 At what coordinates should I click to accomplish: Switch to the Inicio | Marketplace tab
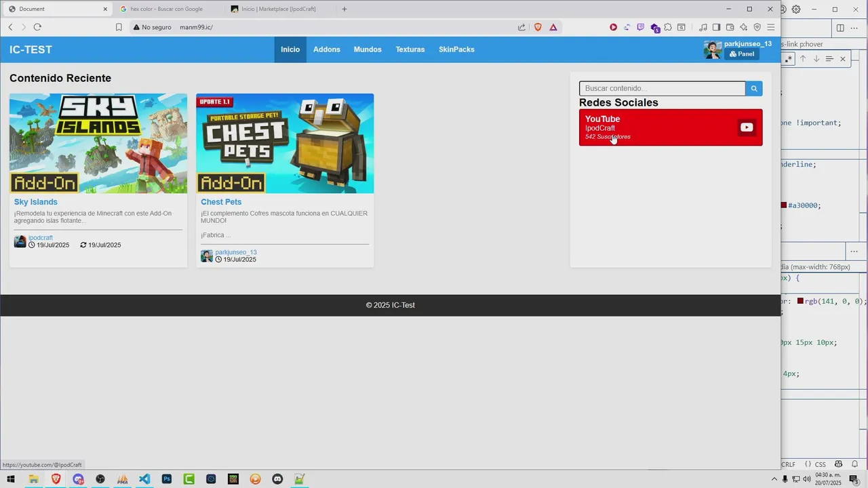pyautogui.click(x=279, y=9)
